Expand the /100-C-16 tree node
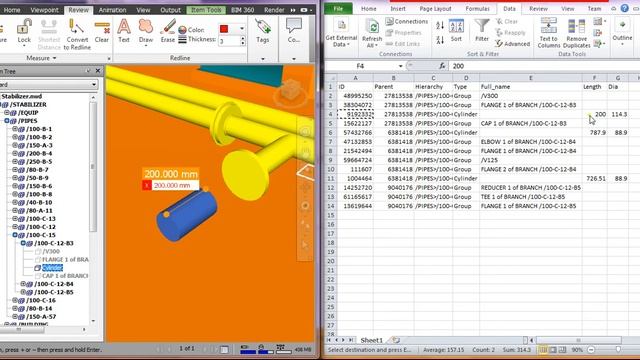 (14, 300)
